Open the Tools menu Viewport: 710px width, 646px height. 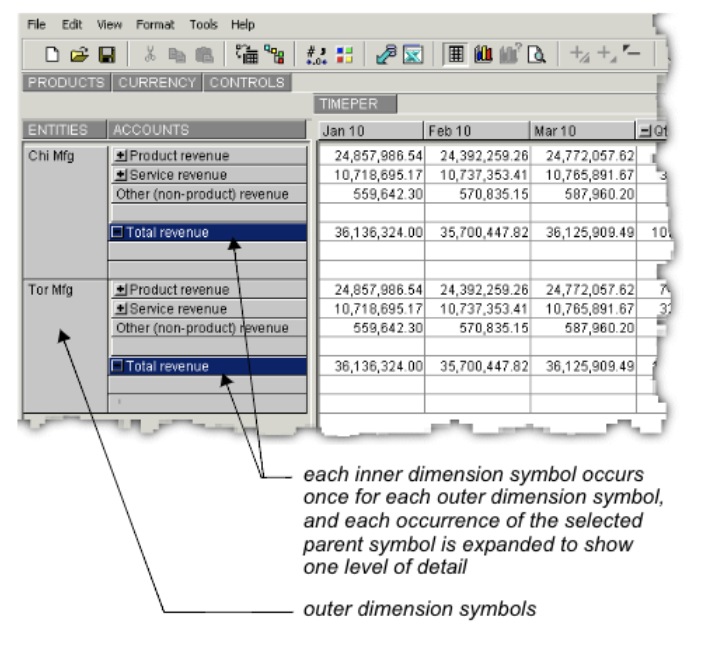(x=204, y=23)
